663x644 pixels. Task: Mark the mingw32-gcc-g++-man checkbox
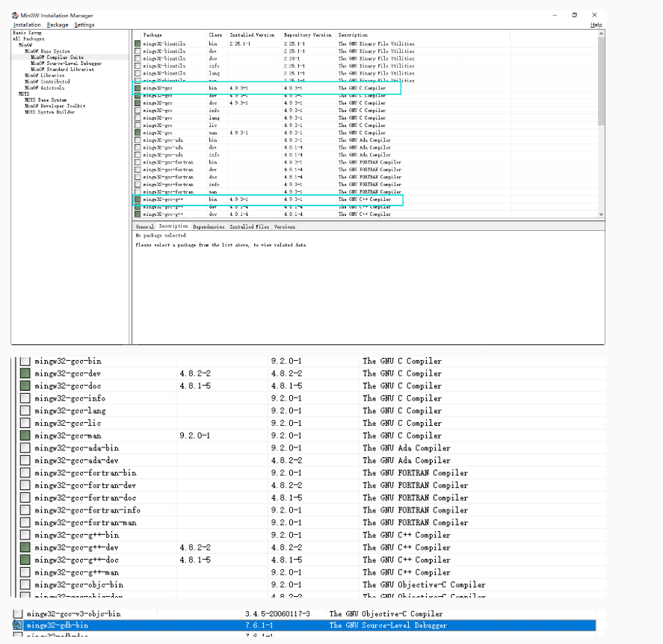tap(25, 572)
